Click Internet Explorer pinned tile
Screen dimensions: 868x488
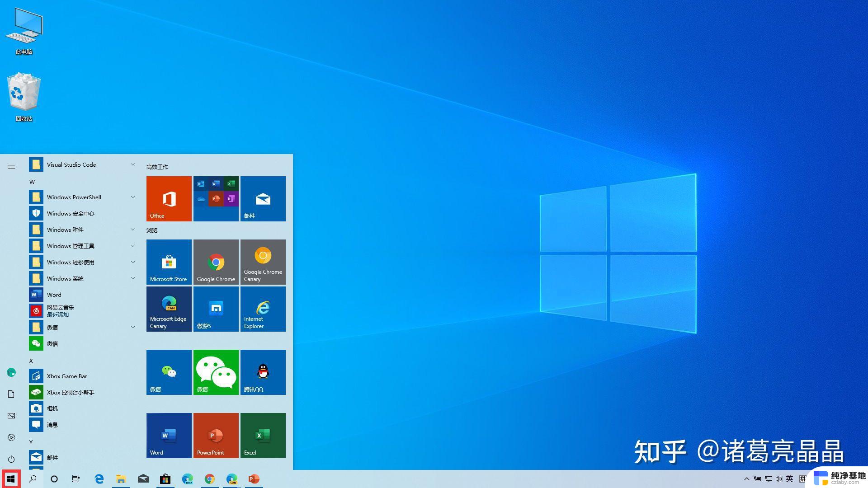click(262, 308)
